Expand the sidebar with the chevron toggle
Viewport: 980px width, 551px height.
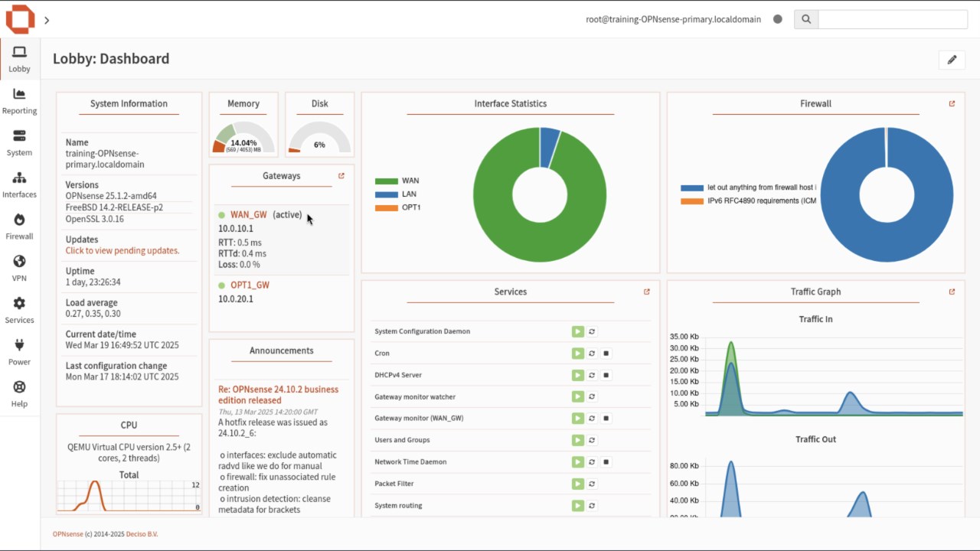coord(47,20)
